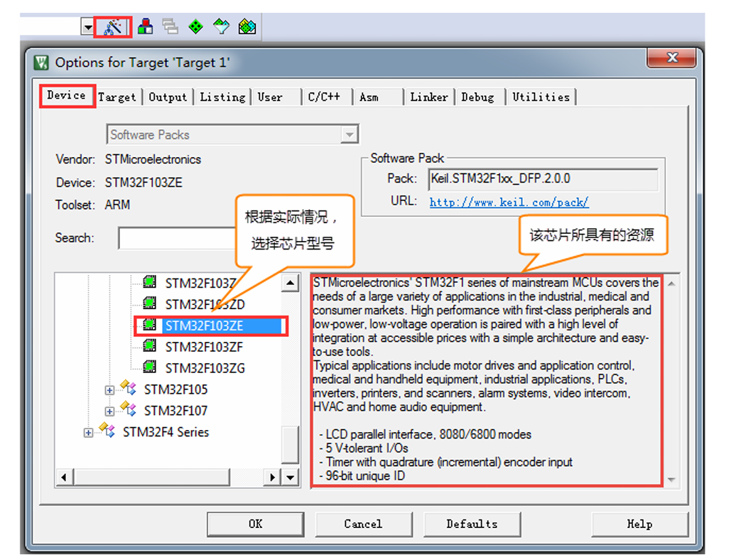Click the device tree horizontal scrollbar thumb
This screenshot has width=746, height=560.
pyautogui.click(x=151, y=477)
